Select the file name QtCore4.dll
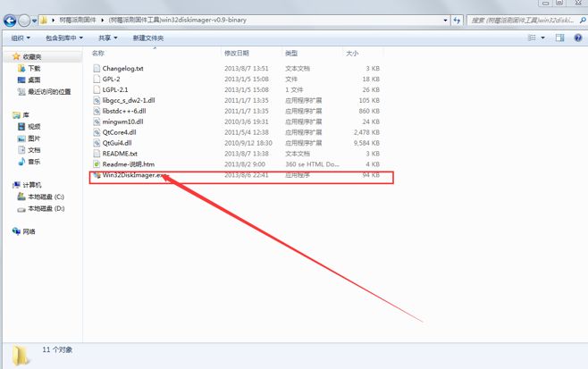 click(119, 132)
